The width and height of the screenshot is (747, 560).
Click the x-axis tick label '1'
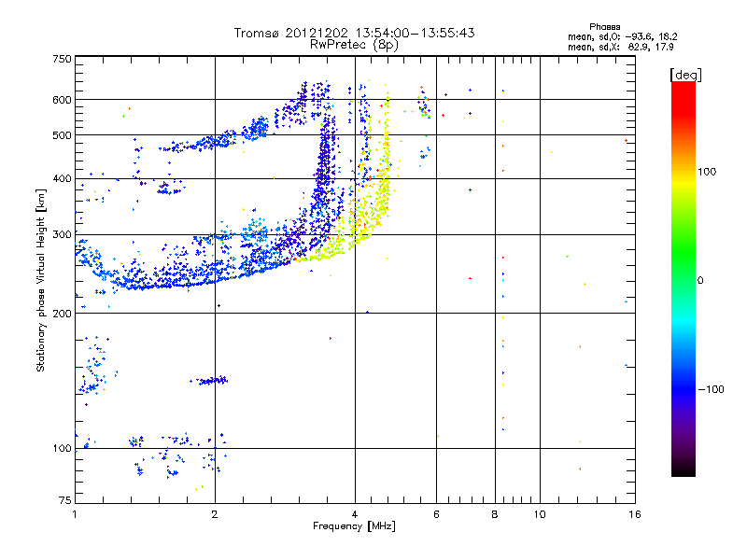[75, 514]
